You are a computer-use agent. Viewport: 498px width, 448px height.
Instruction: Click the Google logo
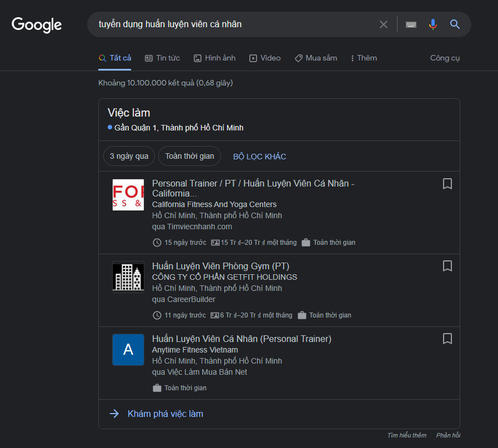click(37, 24)
